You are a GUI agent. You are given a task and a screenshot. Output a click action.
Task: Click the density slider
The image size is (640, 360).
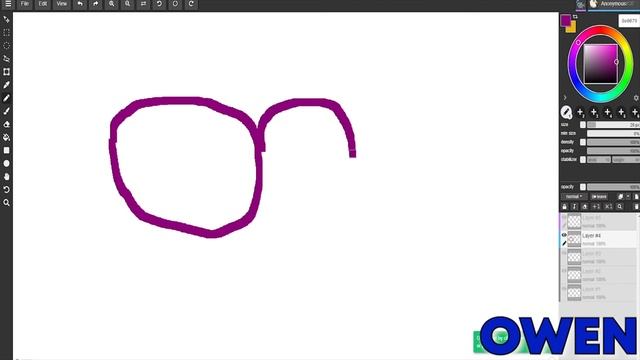tap(613, 142)
